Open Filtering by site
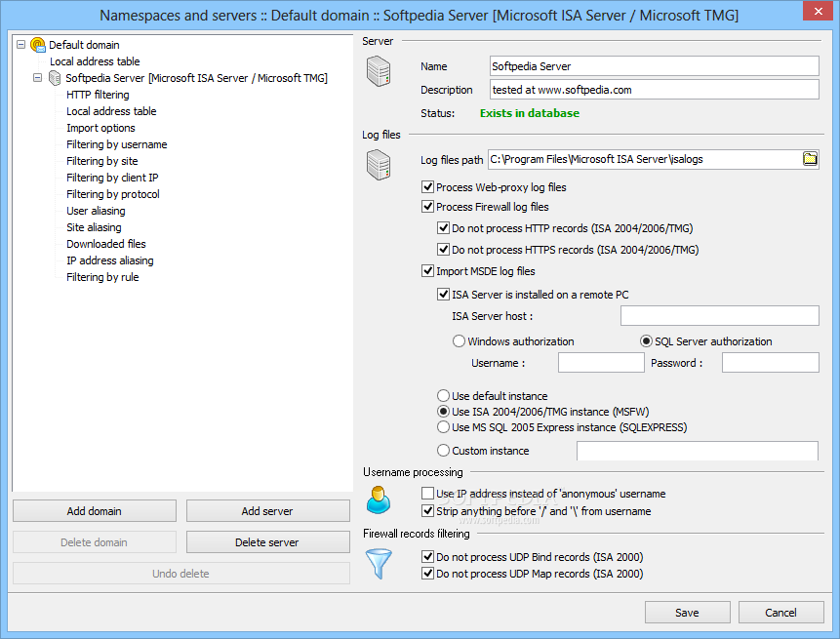840x639 pixels. 102,161
